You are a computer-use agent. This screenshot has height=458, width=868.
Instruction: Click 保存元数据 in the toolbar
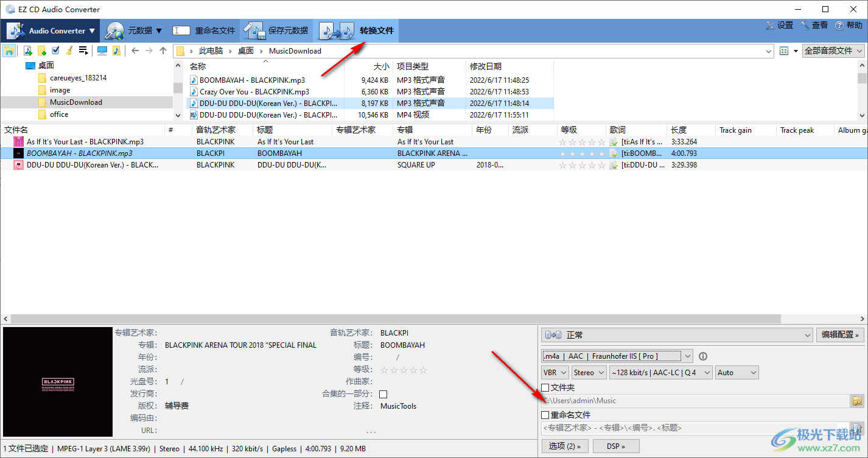tap(277, 30)
